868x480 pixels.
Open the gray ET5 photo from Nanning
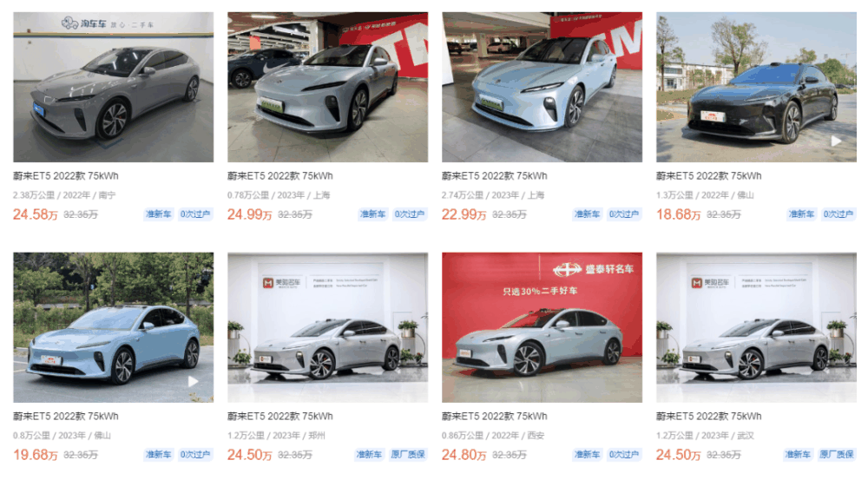pyautogui.click(x=114, y=87)
